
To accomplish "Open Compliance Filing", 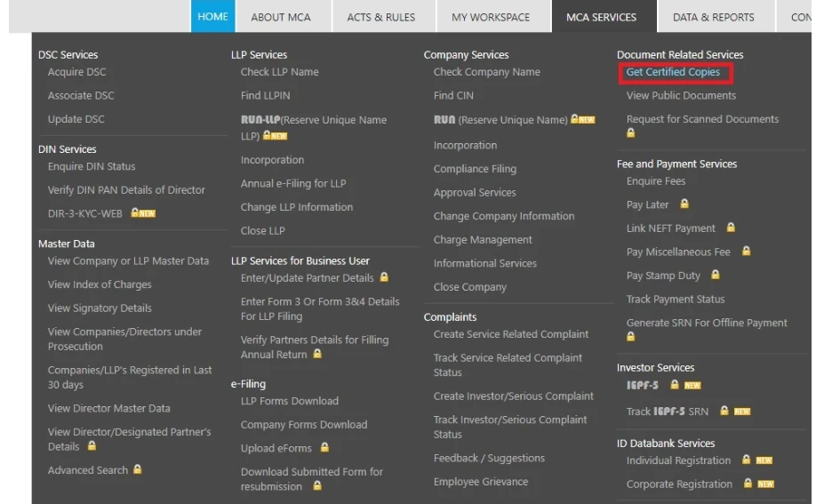I will click(475, 169).
